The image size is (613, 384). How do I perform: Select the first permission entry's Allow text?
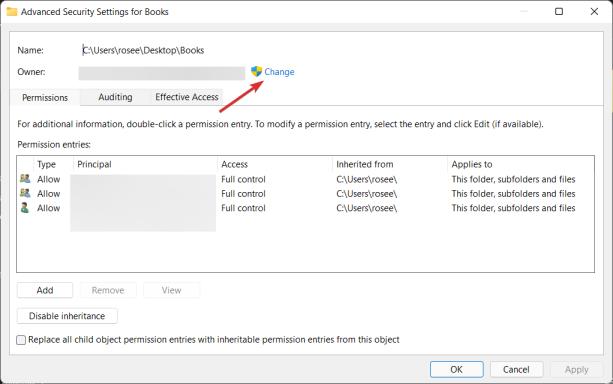(48, 179)
